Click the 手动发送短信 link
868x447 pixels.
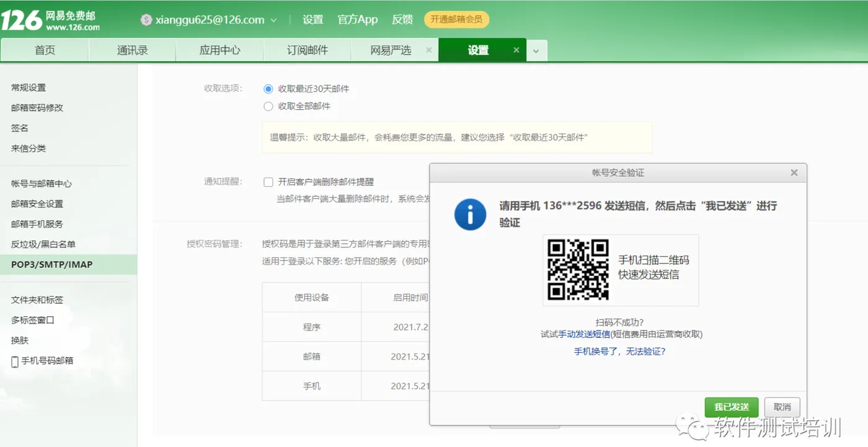pyautogui.click(x=584, y=334)
